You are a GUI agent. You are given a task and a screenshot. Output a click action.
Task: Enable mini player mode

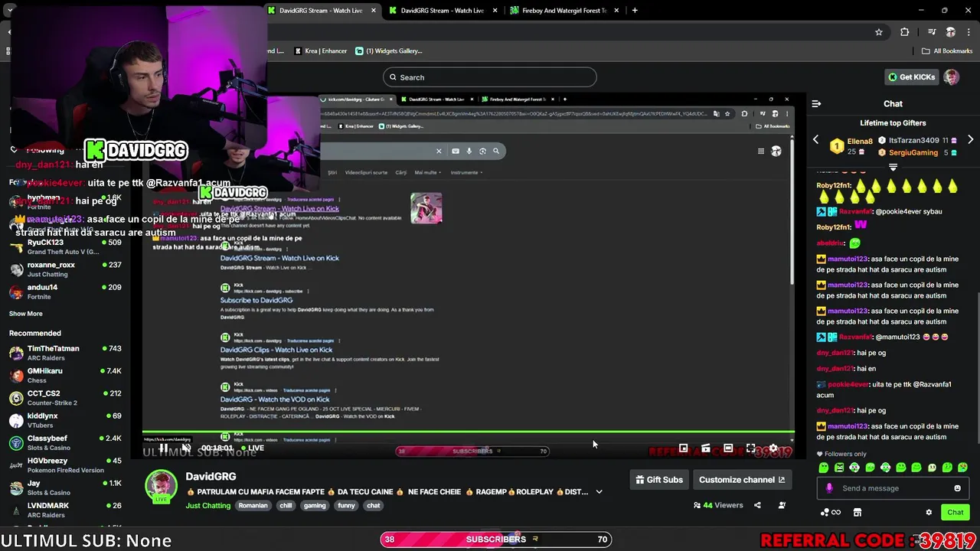(x=683, y=448)
